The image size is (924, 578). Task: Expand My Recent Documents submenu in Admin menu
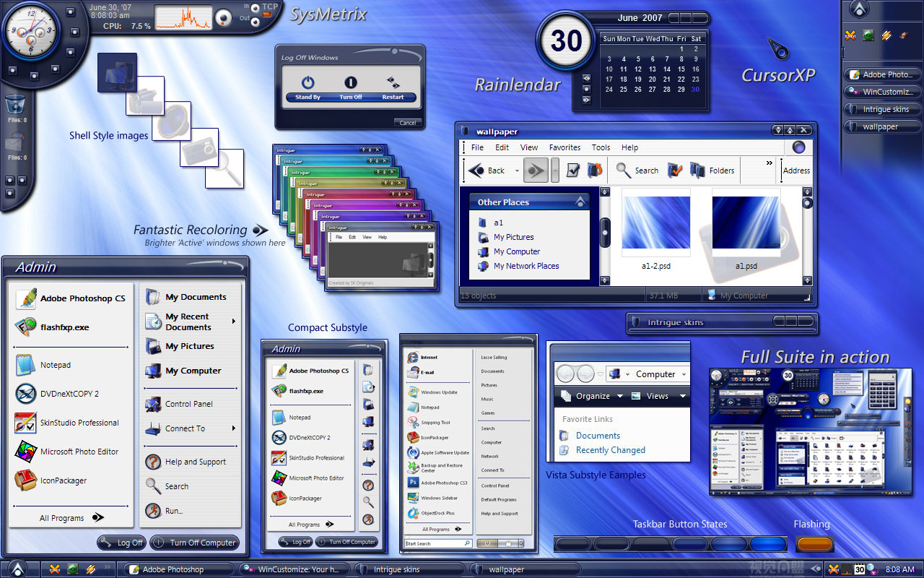click(x=233, y=322)
